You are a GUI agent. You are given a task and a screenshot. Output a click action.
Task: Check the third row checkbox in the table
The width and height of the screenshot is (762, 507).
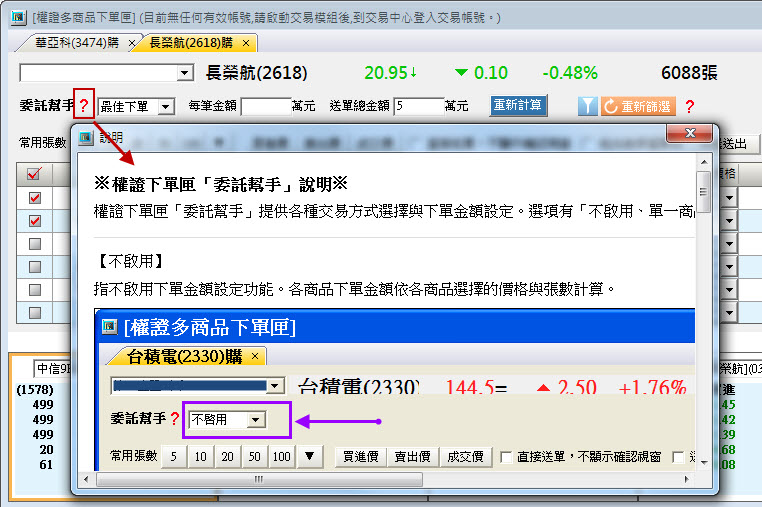pyautogui.click(x=35, y=244)
